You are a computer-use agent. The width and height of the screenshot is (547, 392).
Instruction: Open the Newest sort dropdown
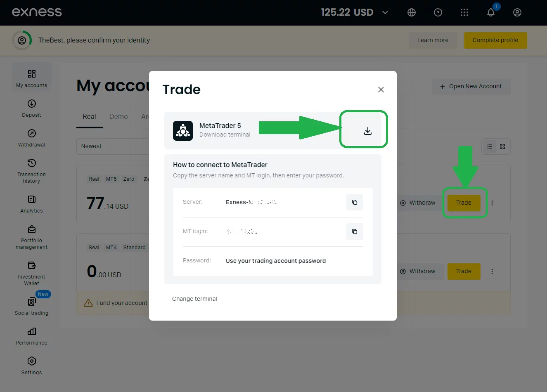(112, 146)
